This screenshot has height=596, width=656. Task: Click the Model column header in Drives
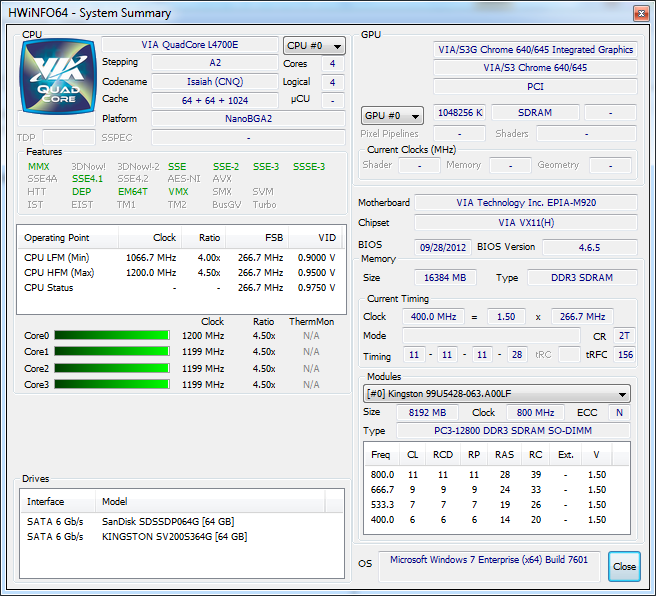click(x=210, y=501)
